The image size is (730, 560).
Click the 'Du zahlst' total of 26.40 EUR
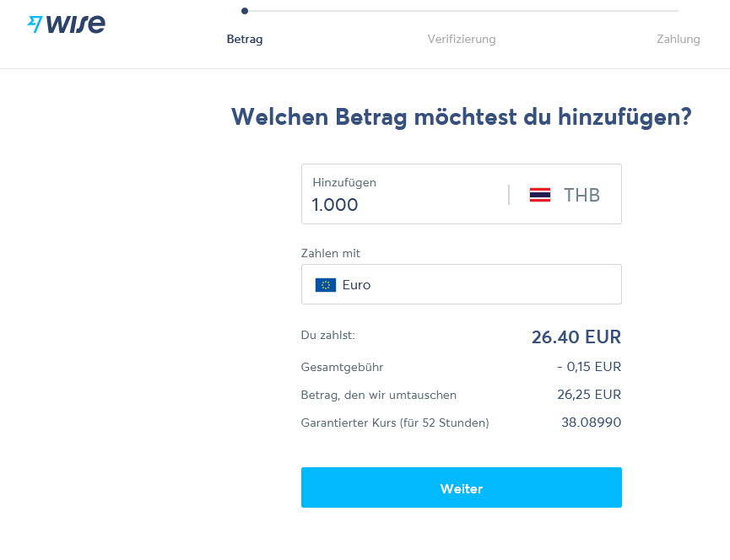[x=576, y=337]
